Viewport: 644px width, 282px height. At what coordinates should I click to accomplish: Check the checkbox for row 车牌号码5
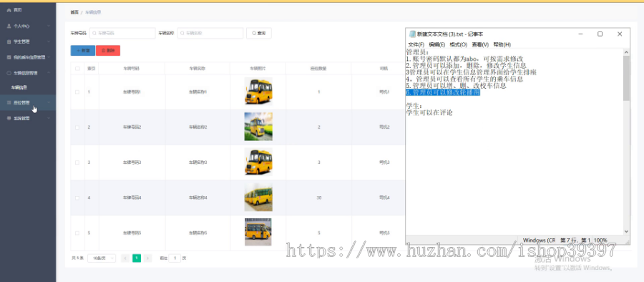click(77, 233)
